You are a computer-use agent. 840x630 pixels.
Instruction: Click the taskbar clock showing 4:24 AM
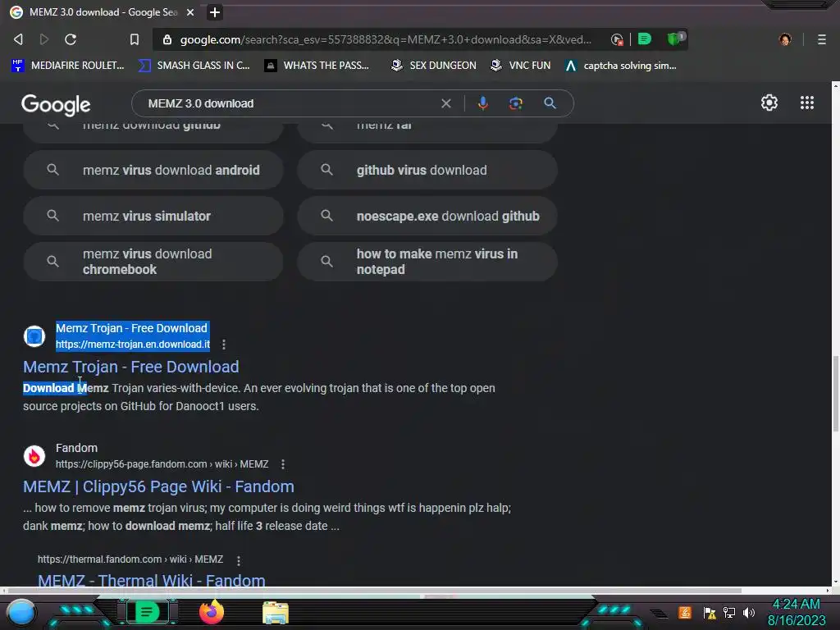click(x=797, y=612)
